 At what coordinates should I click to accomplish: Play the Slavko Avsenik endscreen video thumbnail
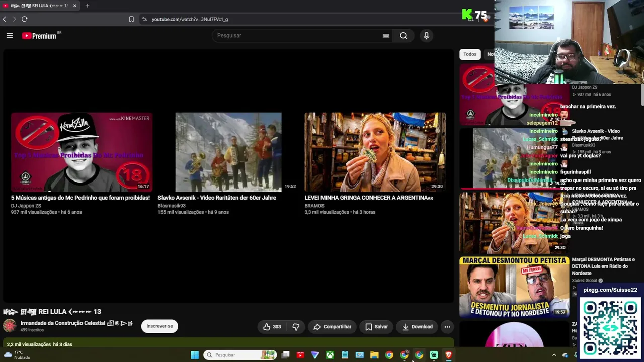pos(228,152)
